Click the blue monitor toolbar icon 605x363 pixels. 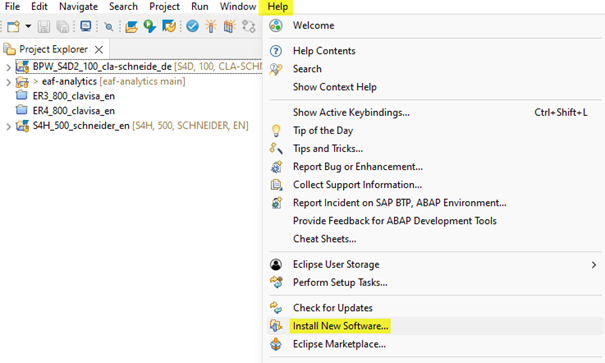pyautogui.click(x=86, y=26)
